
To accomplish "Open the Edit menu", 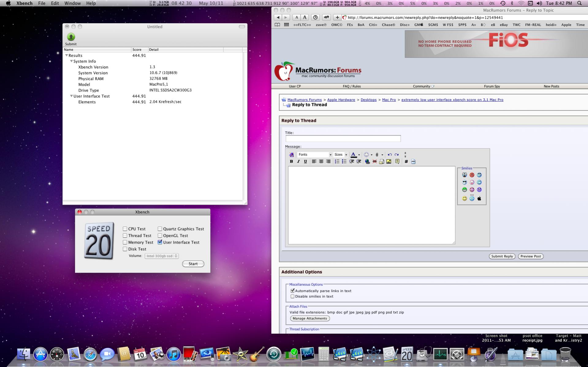I will click(55, 3).
